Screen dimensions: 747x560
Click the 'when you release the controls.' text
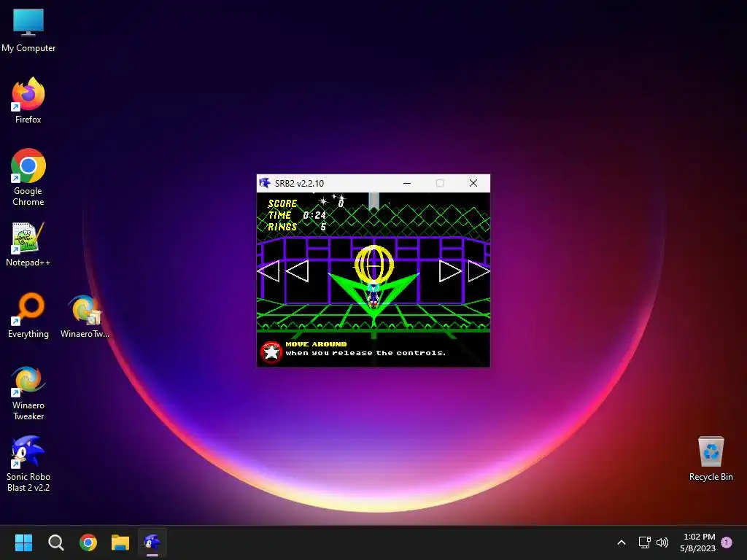366,353
